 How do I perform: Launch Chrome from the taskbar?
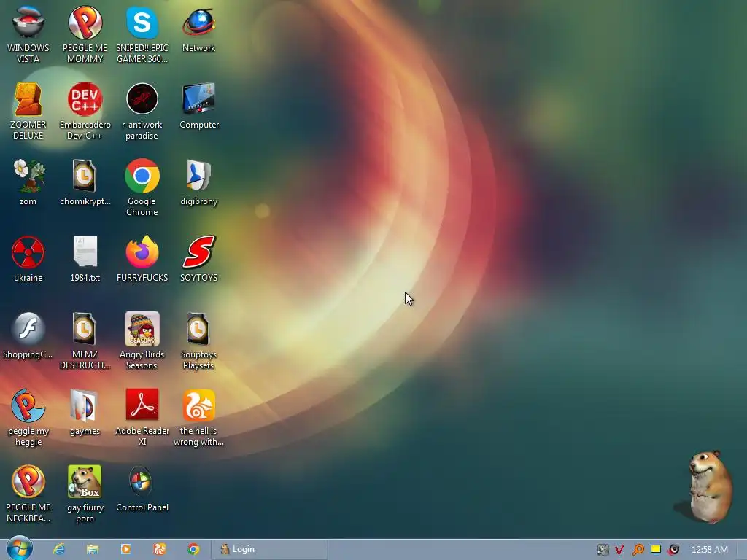click(193, 550)
